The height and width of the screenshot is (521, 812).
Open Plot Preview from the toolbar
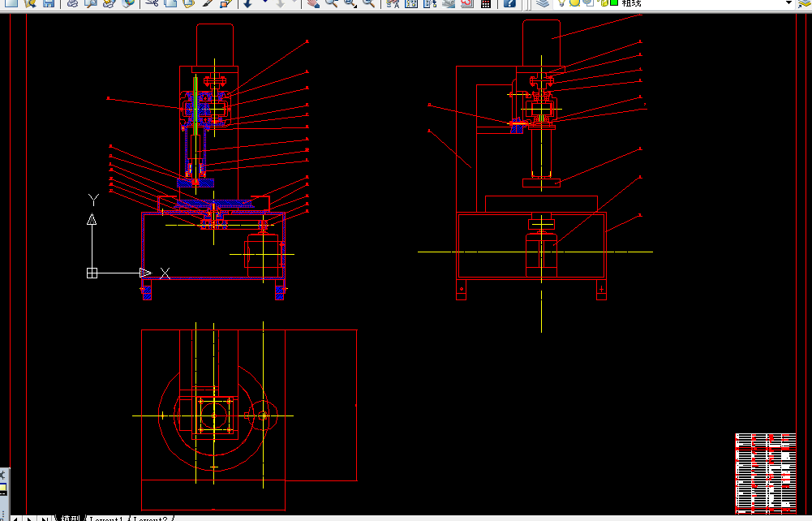91,3
